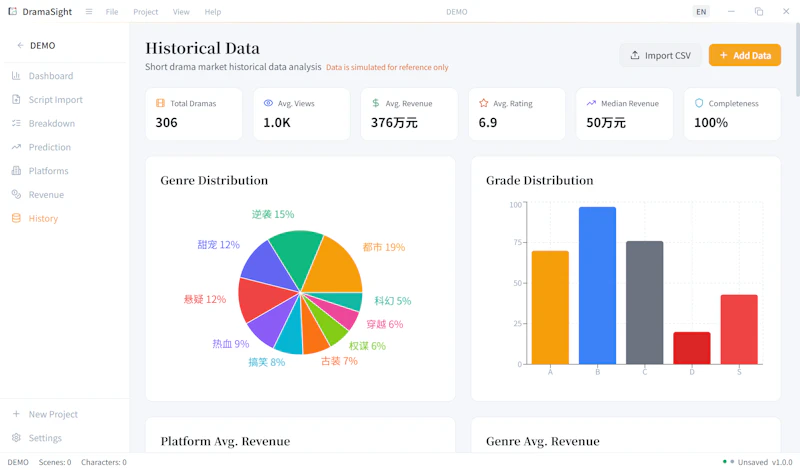Click the 都市 19% pie label
Screen dimensions: 800x470
coord(384,248)
